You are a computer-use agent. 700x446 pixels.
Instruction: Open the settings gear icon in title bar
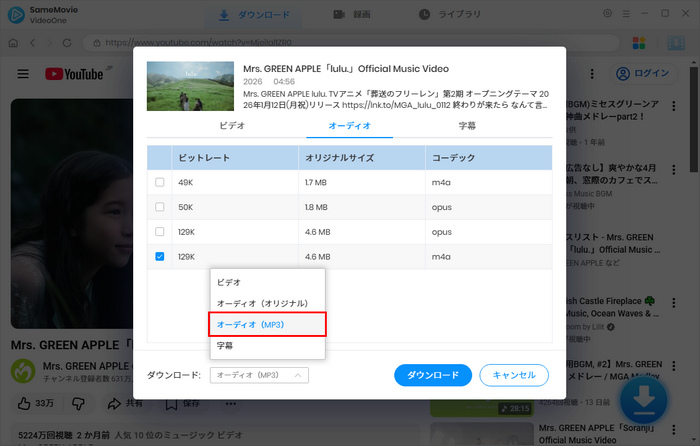coord(607,13)
